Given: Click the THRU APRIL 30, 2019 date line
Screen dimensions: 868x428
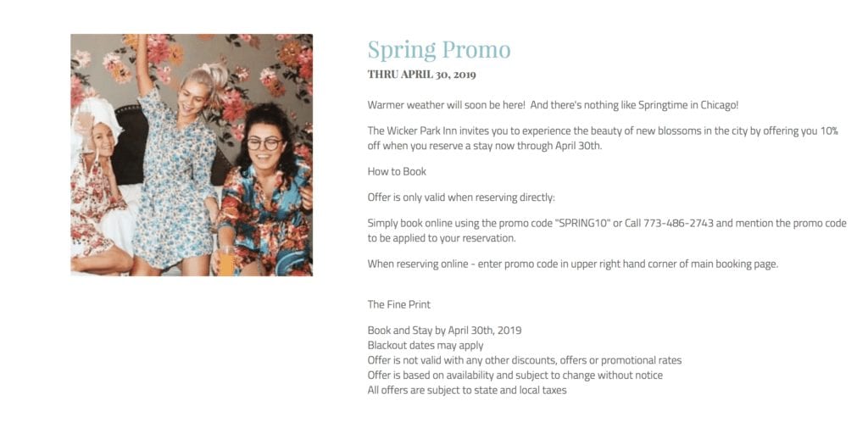Looking at the screenshot, I should [422, 75].
